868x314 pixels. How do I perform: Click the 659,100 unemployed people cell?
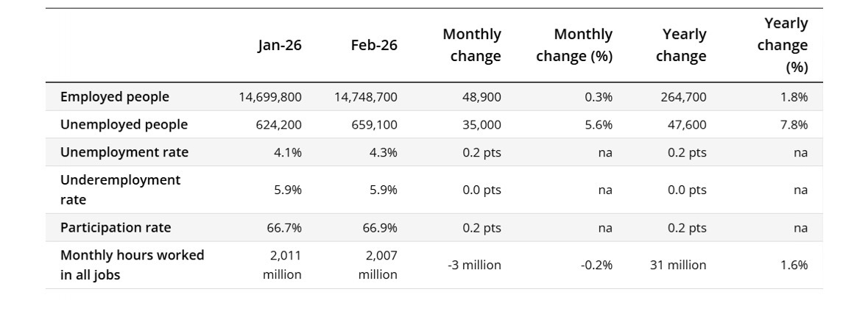click(374, 124)
